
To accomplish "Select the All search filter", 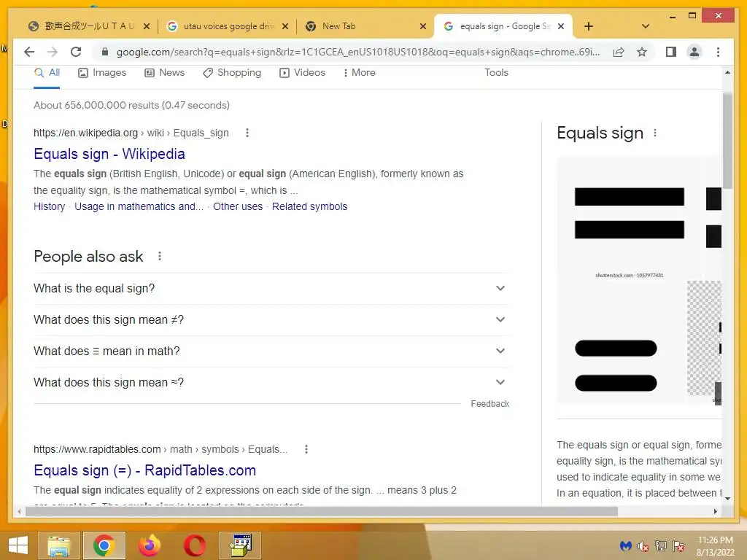I will point(47,73).
